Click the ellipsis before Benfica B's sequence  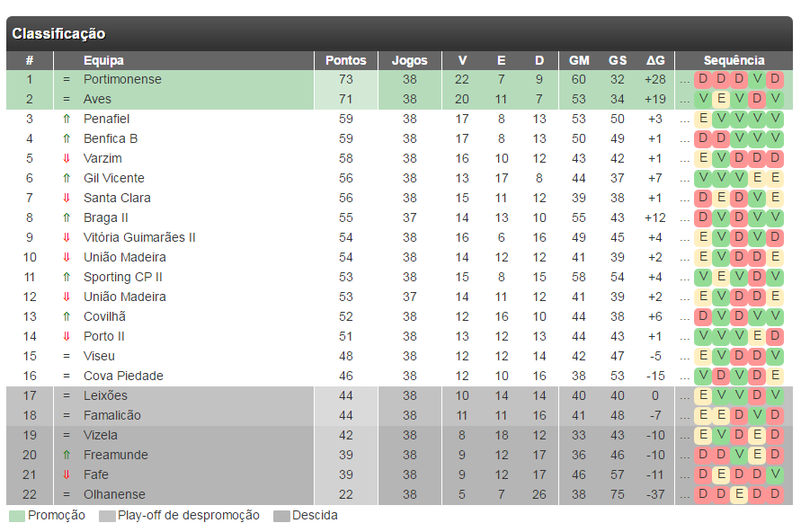[x=684, y=141]
